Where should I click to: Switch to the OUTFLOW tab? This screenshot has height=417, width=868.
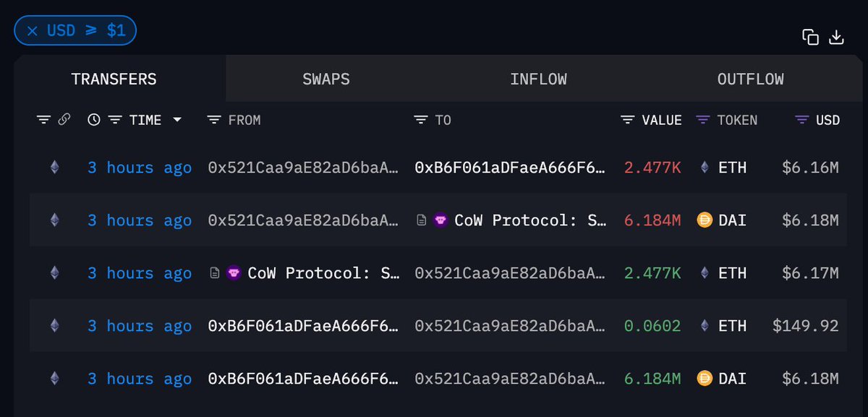click(x=750, y=79)
